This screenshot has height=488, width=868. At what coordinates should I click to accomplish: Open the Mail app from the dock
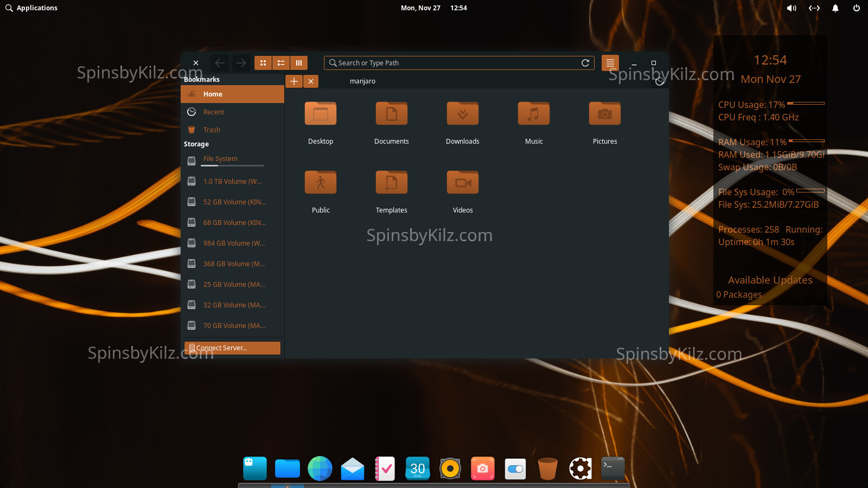click(353, 467)
